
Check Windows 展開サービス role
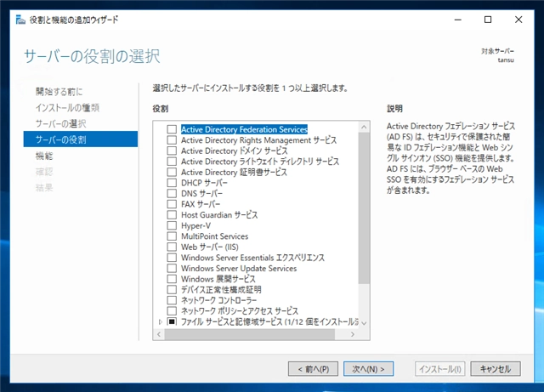pyautogui.click(x=172, y=279)
